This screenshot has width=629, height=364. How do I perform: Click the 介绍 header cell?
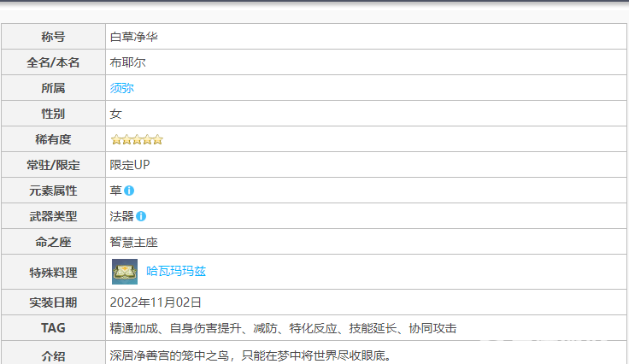pyautogui.click(x=53, y=353)
